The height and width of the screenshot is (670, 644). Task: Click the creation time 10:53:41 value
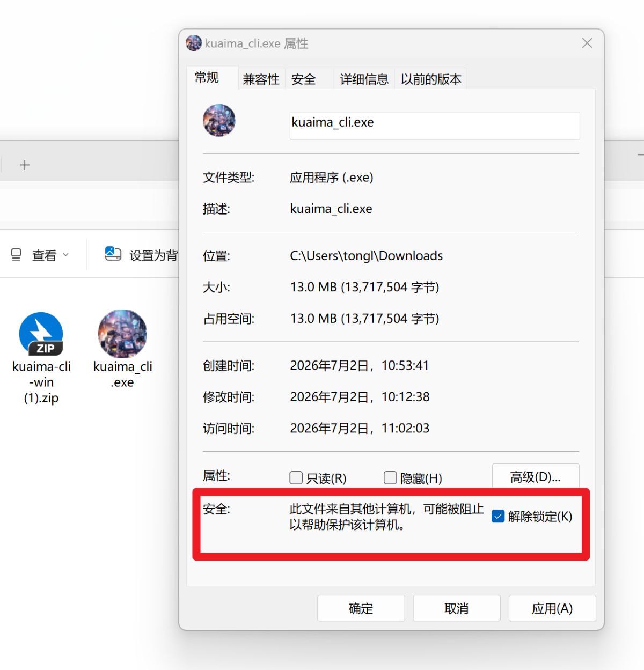point(405,365)
